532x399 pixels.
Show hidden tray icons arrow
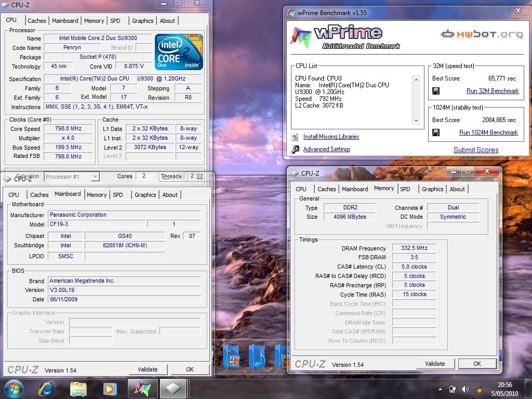(440, 390)
